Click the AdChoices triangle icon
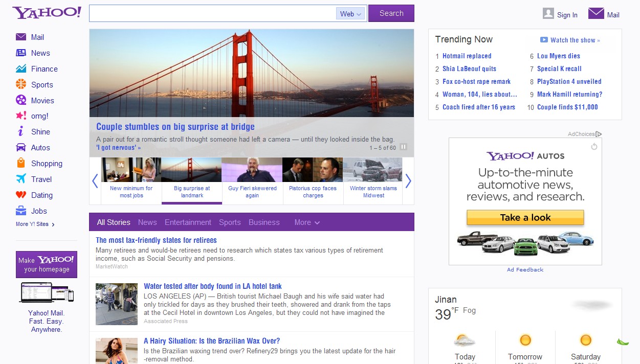Screen dimensions: 640x364 [599, 134]
